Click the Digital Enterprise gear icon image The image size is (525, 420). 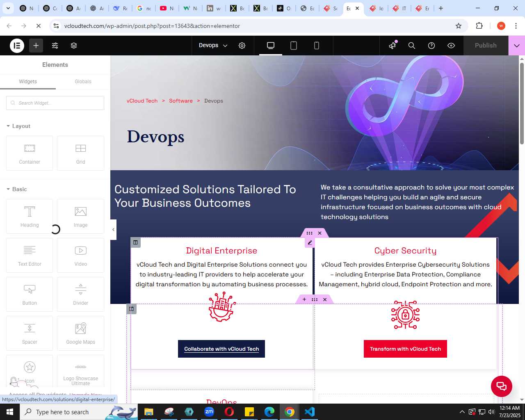point(222,307)
